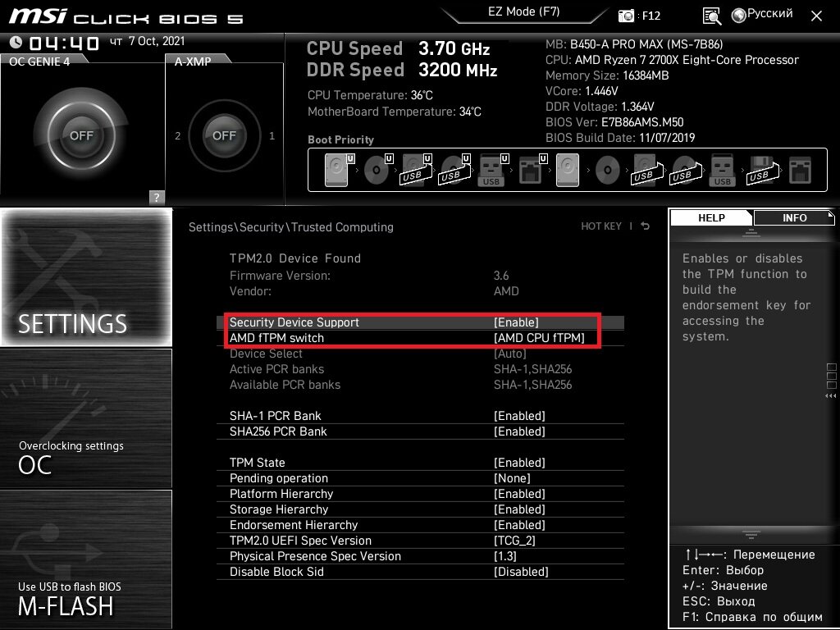Click the BIOS Ver E7B86AMS.M50 text
840x630 pixels.
click(x=614, y=122)
